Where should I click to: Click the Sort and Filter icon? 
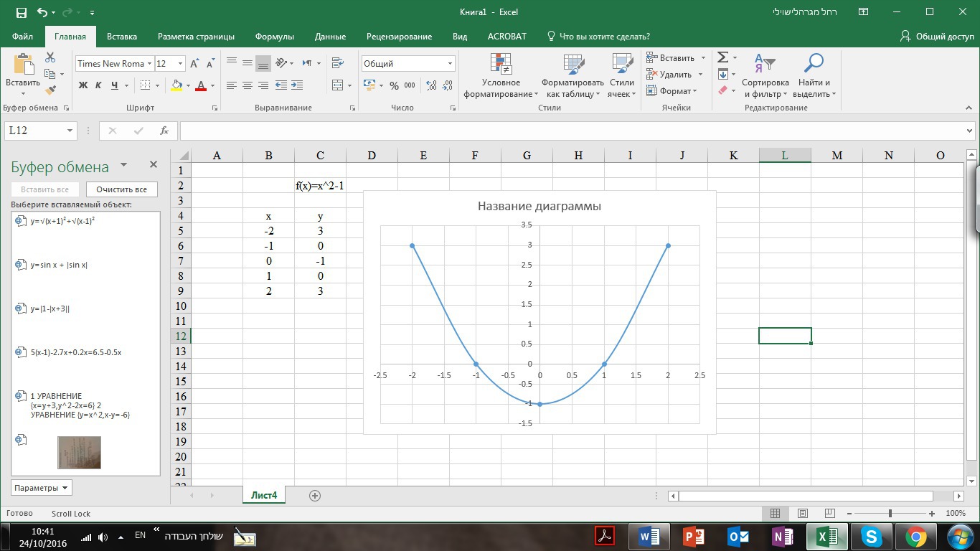click(x=765, y=65)
